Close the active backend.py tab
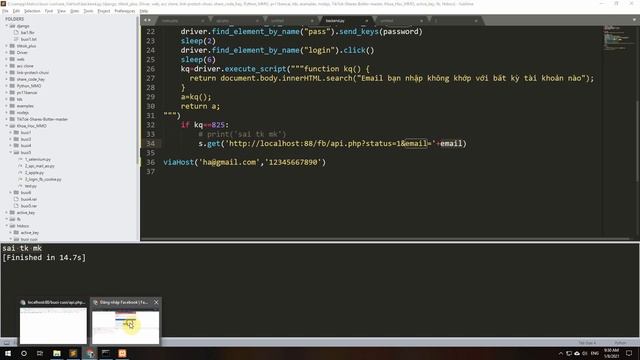The image size is (640, 360). (367, 20)
